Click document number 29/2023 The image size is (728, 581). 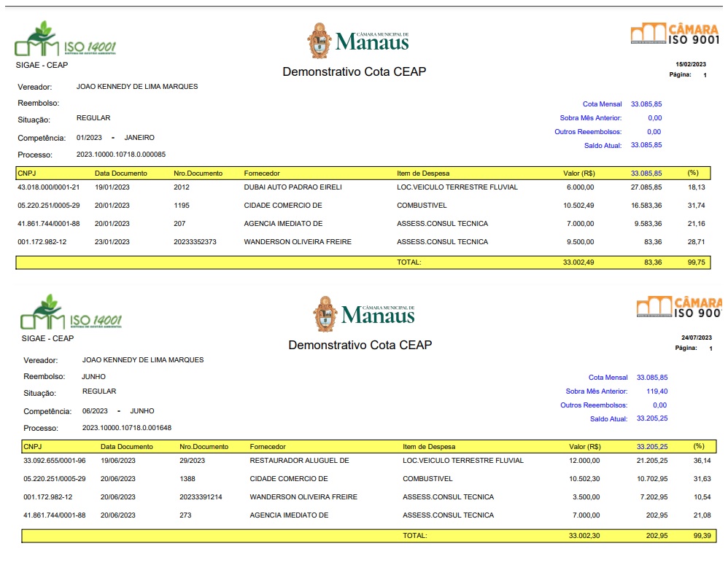click(x=193, y=461)
